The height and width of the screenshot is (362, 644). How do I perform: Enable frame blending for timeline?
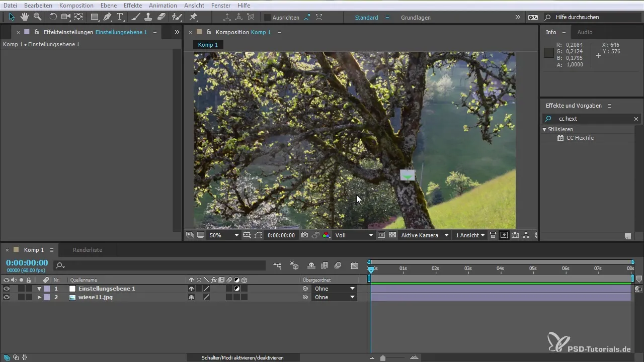[325, 265]
